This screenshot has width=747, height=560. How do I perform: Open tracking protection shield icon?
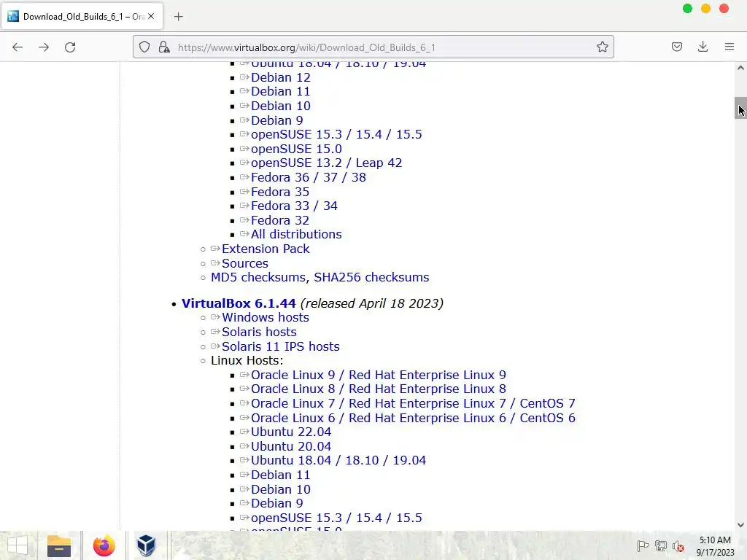point(144,47)
